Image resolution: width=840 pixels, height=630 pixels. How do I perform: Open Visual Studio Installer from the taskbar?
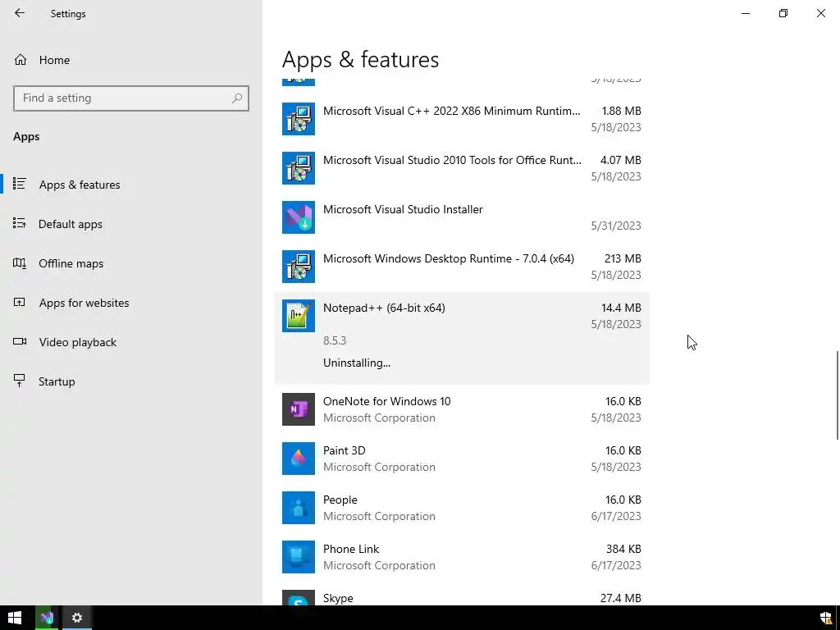click(47, 618)
